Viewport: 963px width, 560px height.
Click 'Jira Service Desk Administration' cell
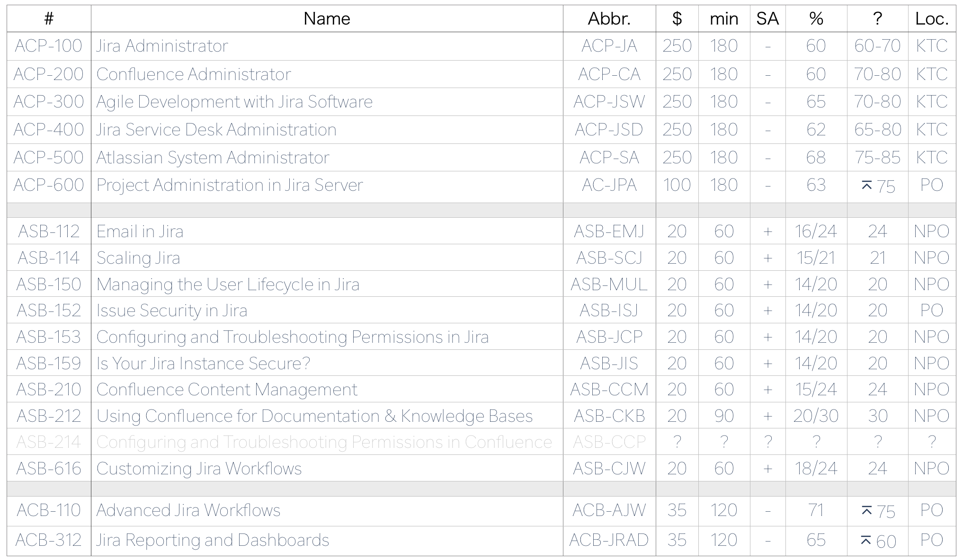pyautogui.click(x=327, y=130)
